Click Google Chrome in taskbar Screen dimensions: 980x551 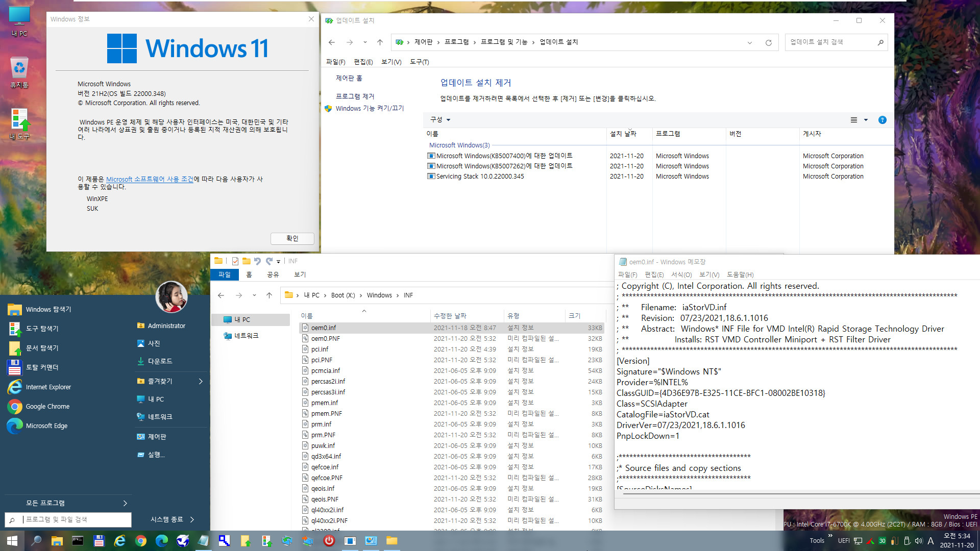click(140, 541)
